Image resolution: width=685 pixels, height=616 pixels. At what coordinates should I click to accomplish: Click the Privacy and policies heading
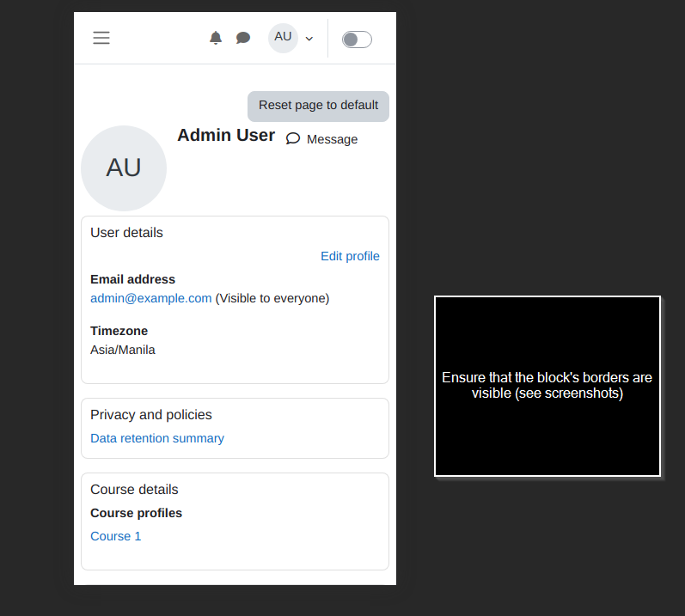coord(151,415)
